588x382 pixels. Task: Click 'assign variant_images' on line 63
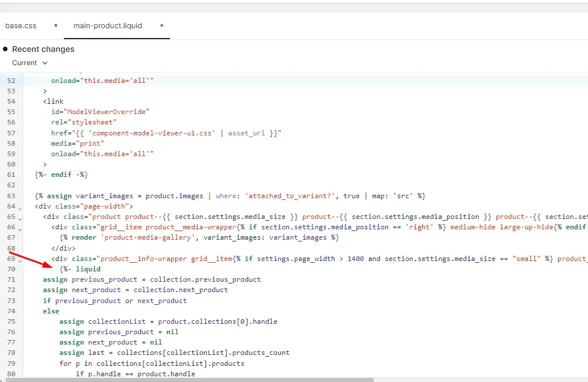point(90,196)
